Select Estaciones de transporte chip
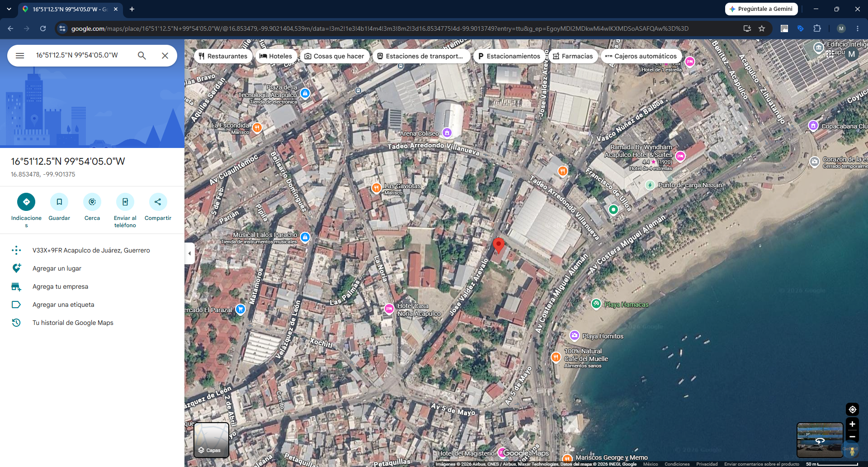The width and height of the screenshot is (868, 467). click(420, 56)
